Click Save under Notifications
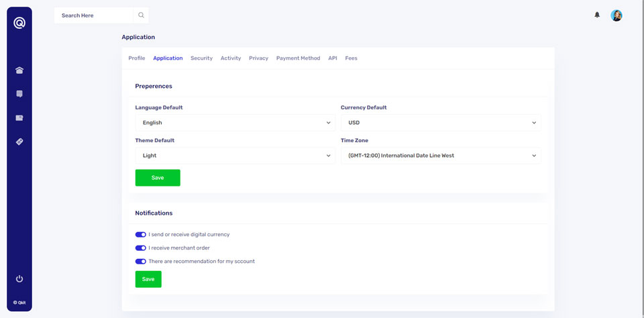644x318 pixels. 148,279
